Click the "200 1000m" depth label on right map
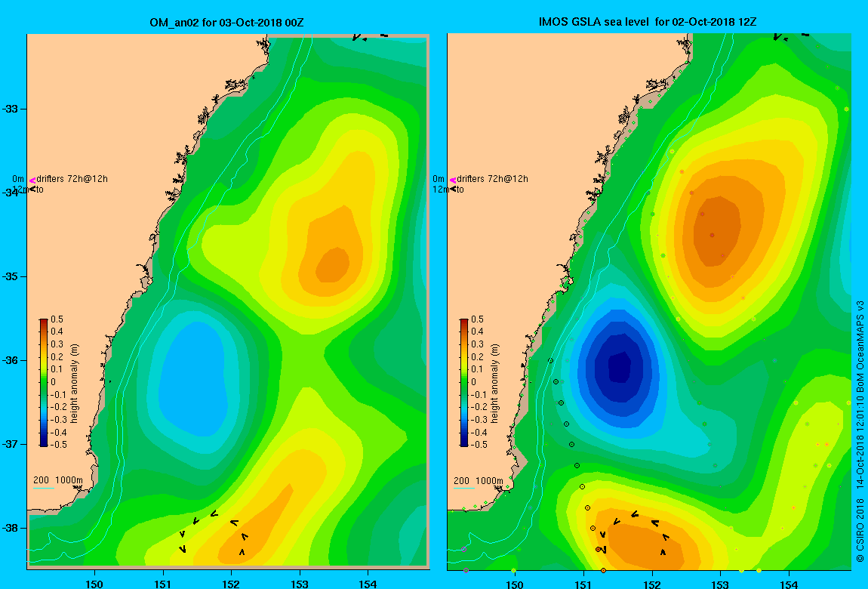This screenshot has height=589, width=868. coord(479,480)
